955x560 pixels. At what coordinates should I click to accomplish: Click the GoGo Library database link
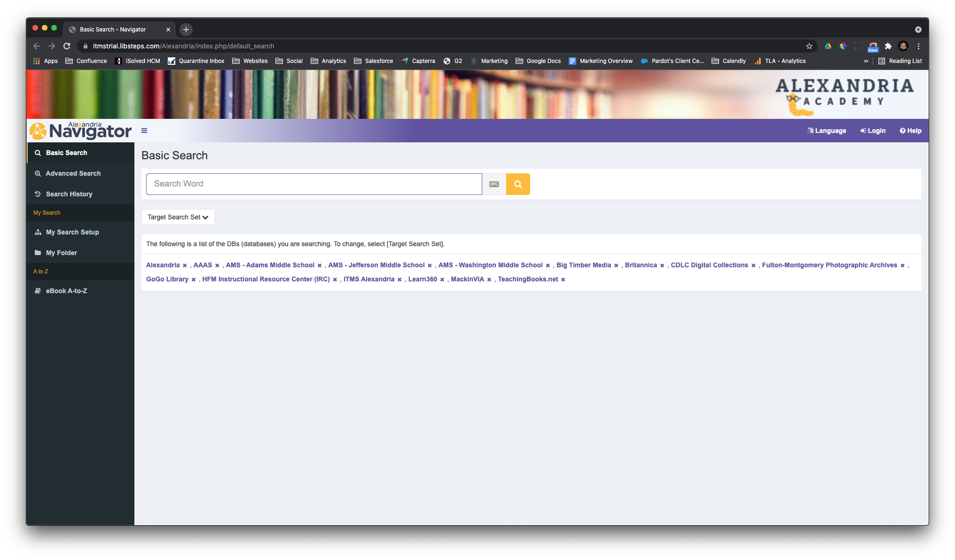point(167,279)
